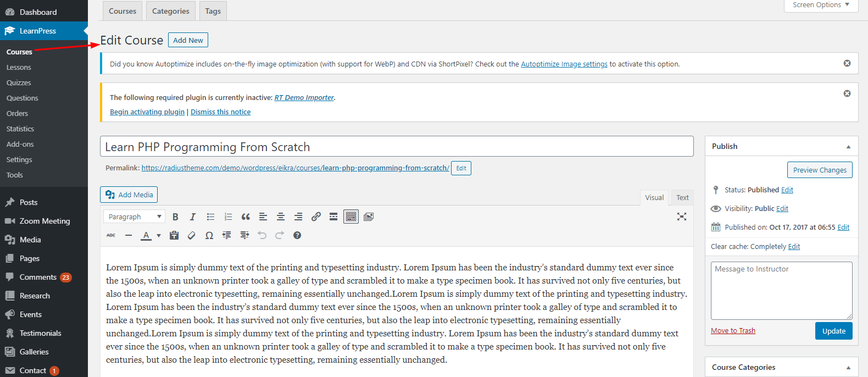Click the Move to Trash link

pos(733,330)
